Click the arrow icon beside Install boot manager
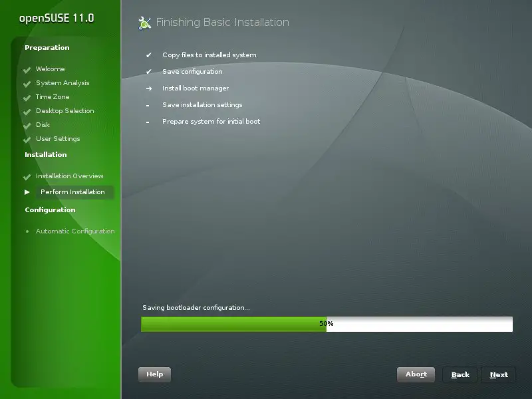This screenshot has height=399, width=532. 148,88
